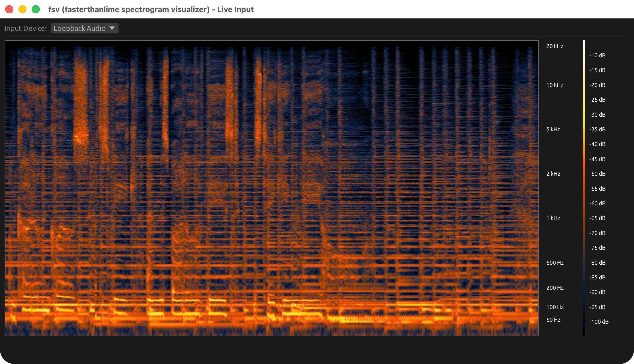Click the 500 Hz frequency axis label
This screenshot has width=634, height=364.
(555, 263)
